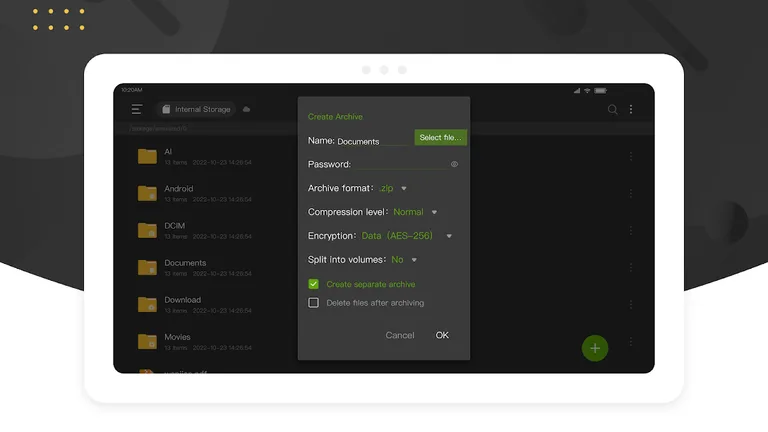The image size is (768, 432).
Task: Open the Android folder icon
Action: (x=147, y=193)
